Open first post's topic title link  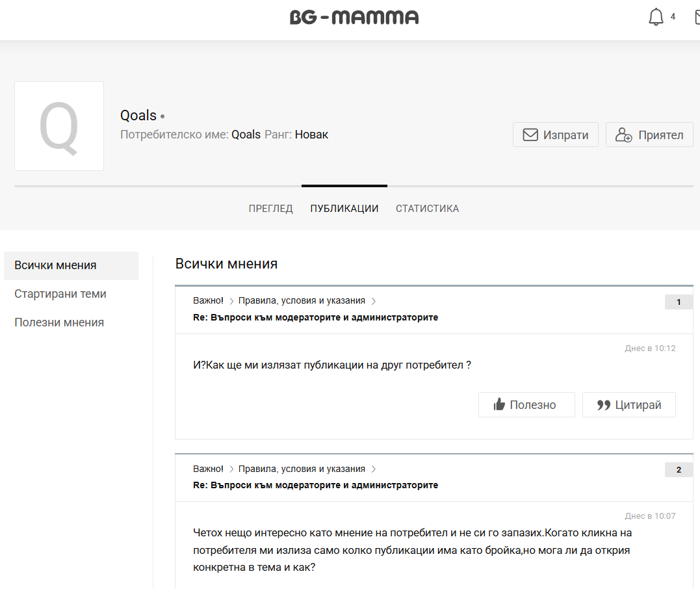pyautogui.click(x=315, y=317)
